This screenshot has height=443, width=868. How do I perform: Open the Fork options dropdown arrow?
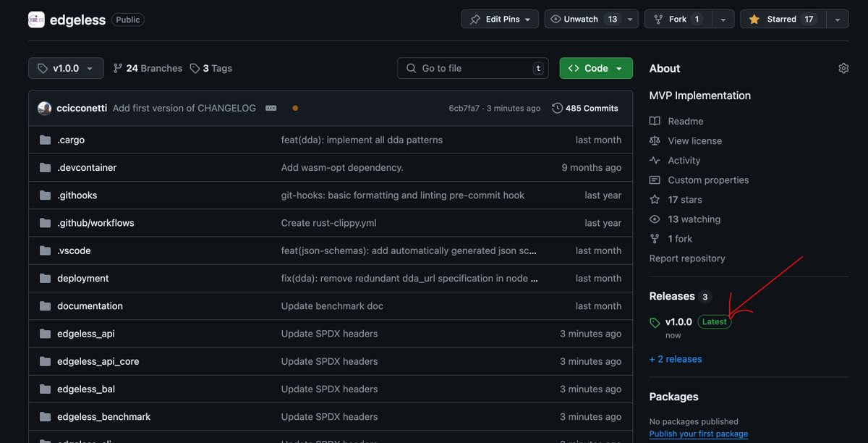point(723,19)
